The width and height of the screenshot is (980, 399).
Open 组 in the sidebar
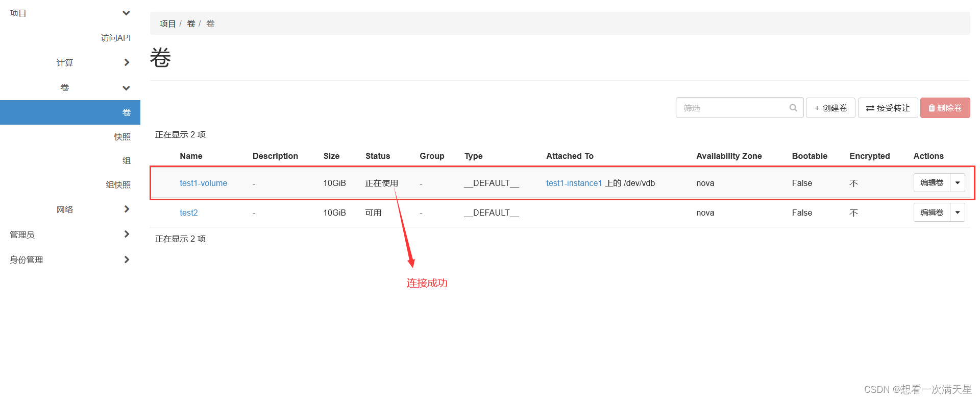127,161
